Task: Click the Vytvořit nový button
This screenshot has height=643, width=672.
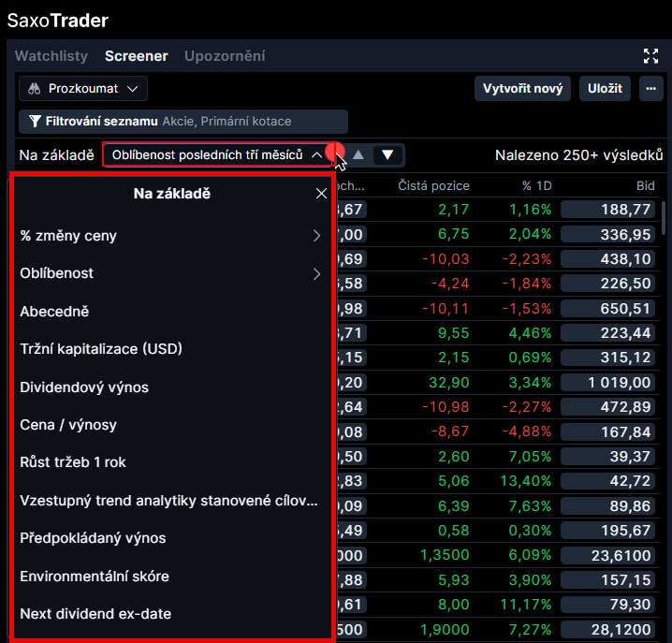Action: pyautogui.click(x=522, y=89)
